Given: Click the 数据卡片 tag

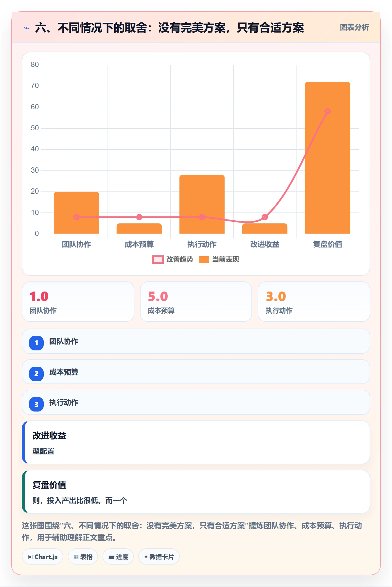Looking at the screenshot, I should click(159, 557).
